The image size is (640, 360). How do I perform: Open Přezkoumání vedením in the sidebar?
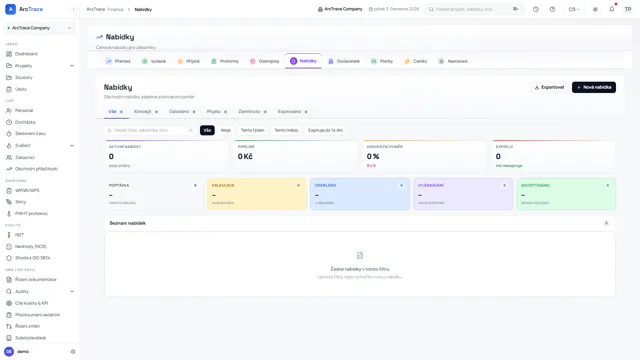tap(39, 315)
